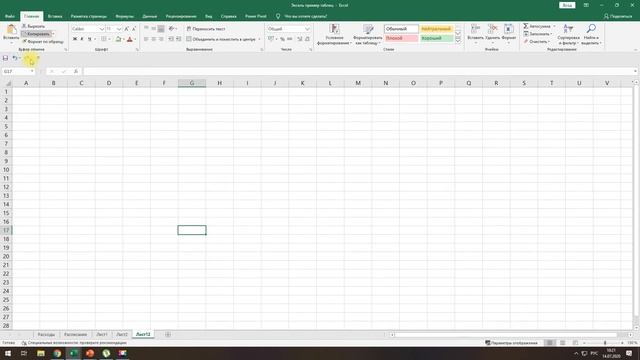This screenshot has height=360, width=640.
Task: Select Format Painter (Формат по образцу)
Action: pos(43,42)
